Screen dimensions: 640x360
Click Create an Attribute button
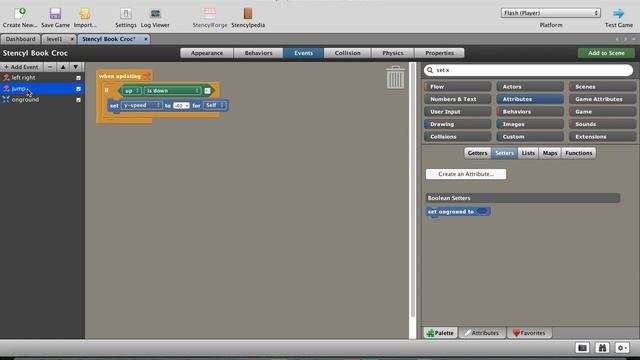(x=466, y=174)
